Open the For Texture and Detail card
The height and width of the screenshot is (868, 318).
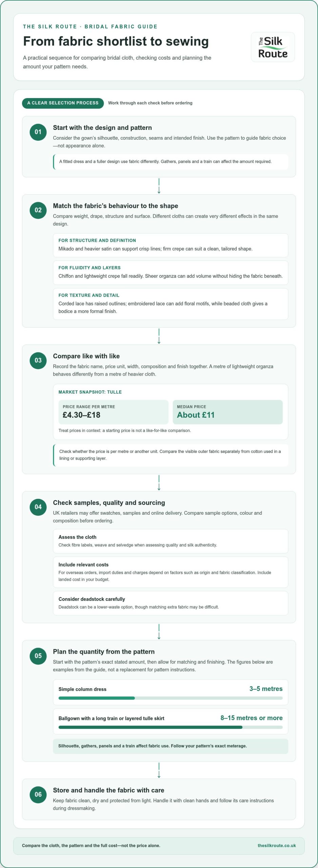point(171,304)
